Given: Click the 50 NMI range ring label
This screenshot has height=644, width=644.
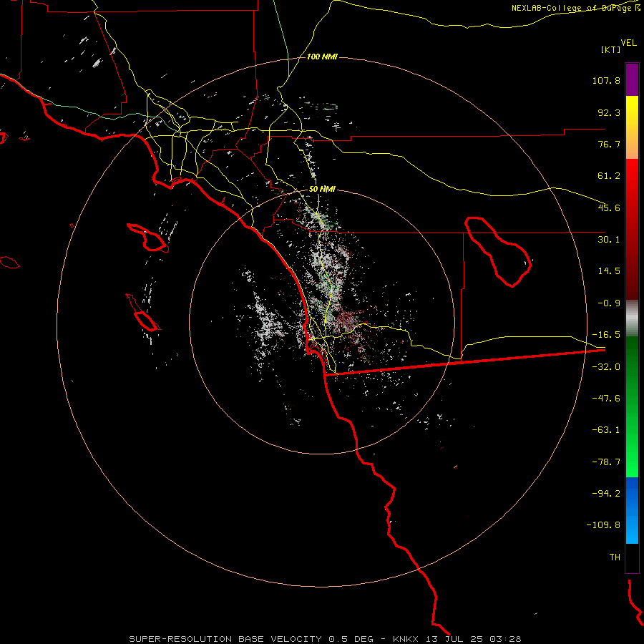Looking at the screenshot, I should [x=322, y=190].
